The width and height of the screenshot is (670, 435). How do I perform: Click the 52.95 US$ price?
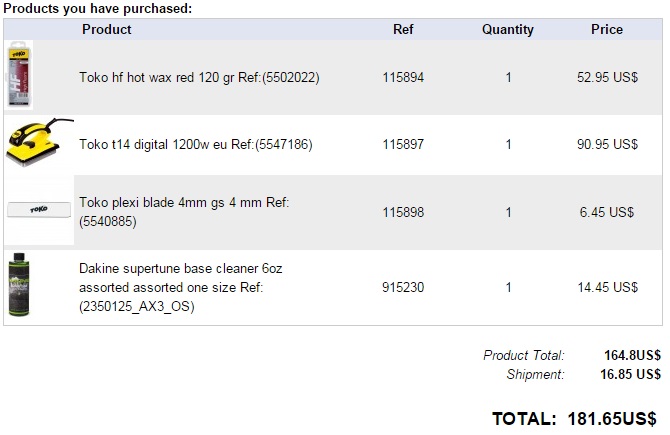pyautogui.click(x=607, y=77)
